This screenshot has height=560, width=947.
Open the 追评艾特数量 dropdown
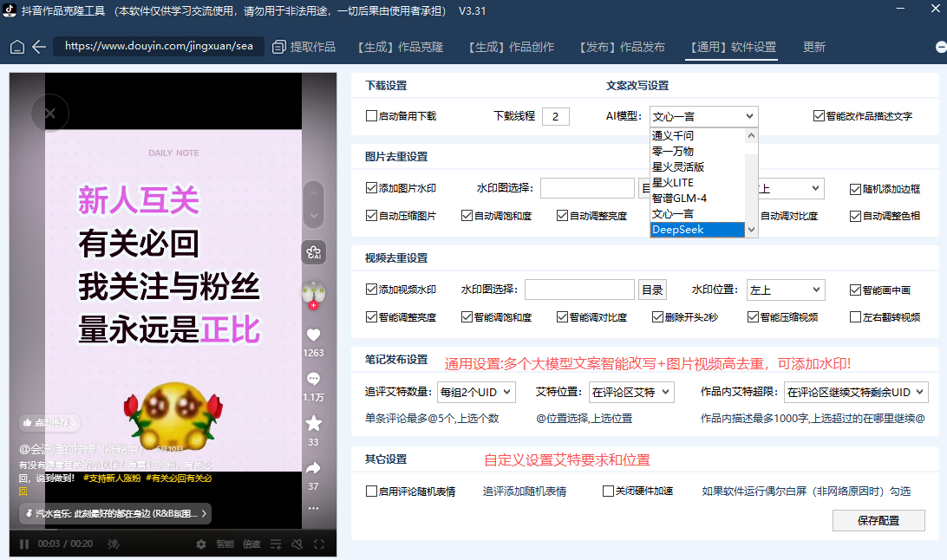(x=476, y=392)
